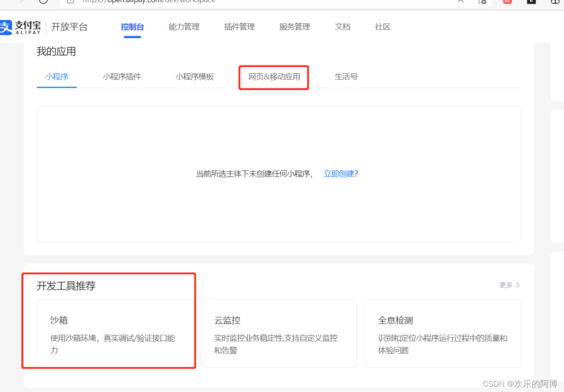The width and height of the screenshot is (564, 392).
Task: Open the 沙箱 tool card
Action: 115,333
